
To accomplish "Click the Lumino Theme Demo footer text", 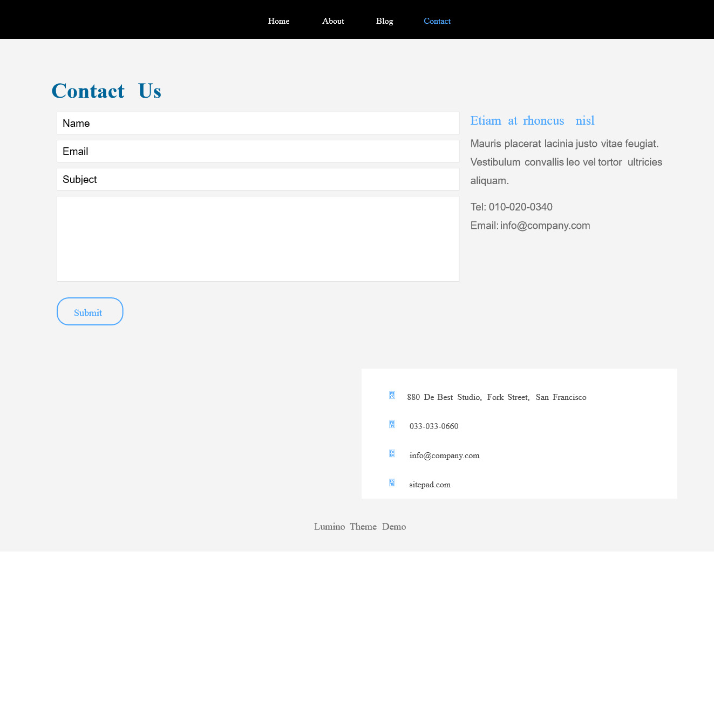I will click(x=359, y=527).
